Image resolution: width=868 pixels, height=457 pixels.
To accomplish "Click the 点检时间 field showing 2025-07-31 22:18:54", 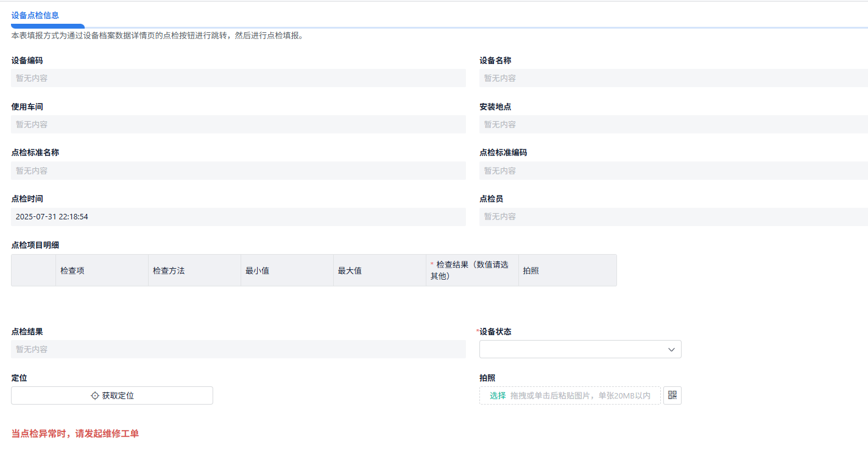I will 238,216.
